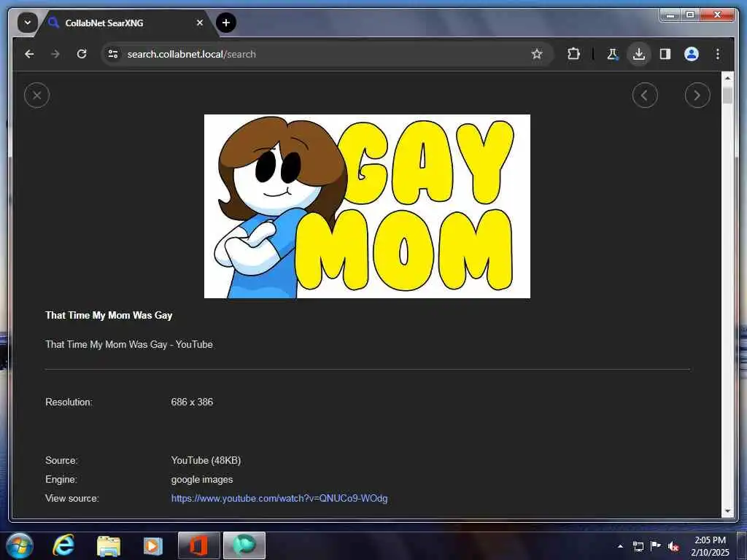This screenshot has width=747, height=560.
Task: Click the 'View source:' label
Action: tap(72, 498)
